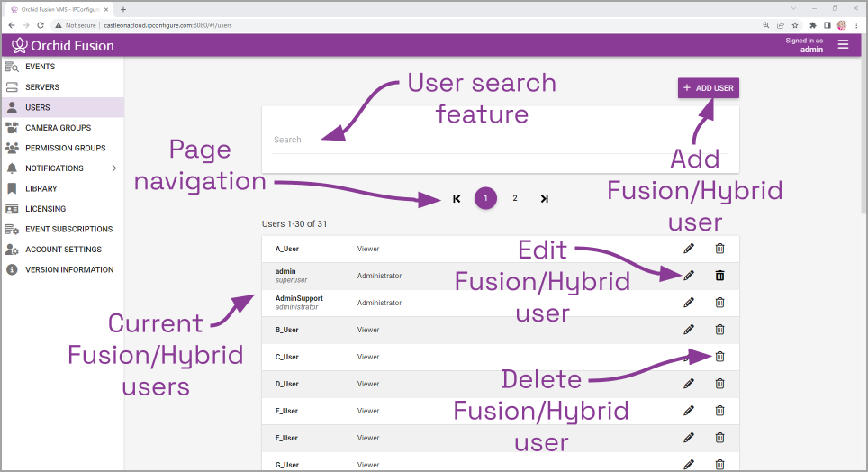Delete the A_User account

(719, 249)
